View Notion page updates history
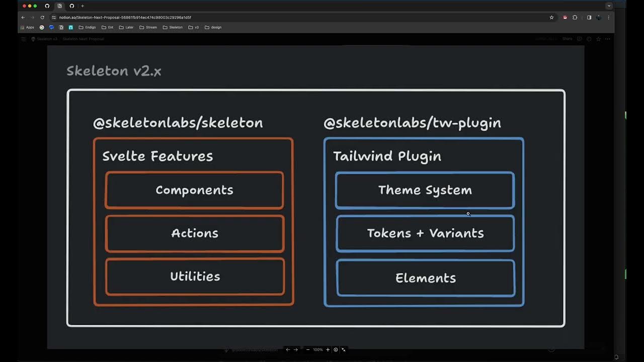 click(589, 39)
